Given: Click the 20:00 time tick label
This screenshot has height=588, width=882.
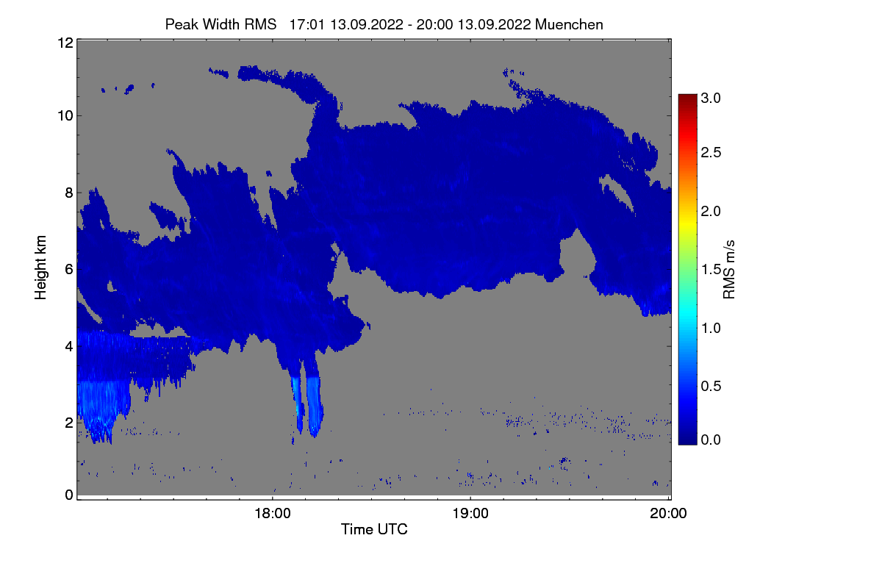Looking at the screenshot, I should click(x=669, y=514).
